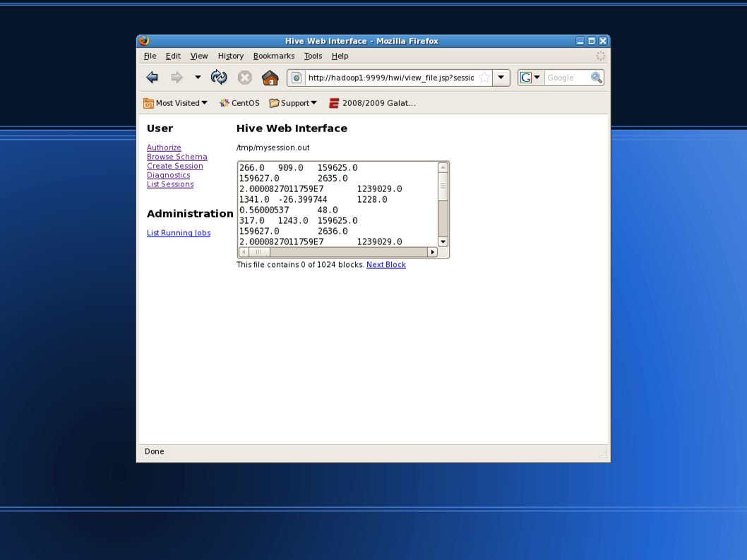Follow the List Sessions link

tap(170, 184)
